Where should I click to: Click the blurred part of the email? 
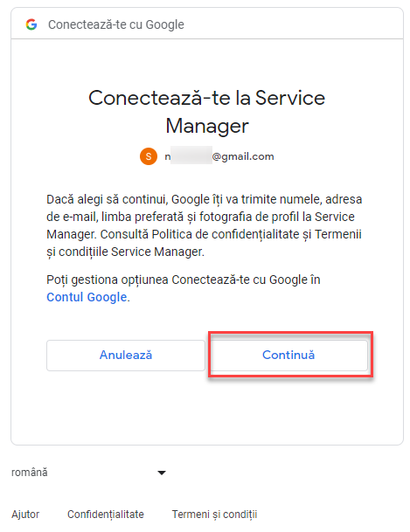[191, 155]
